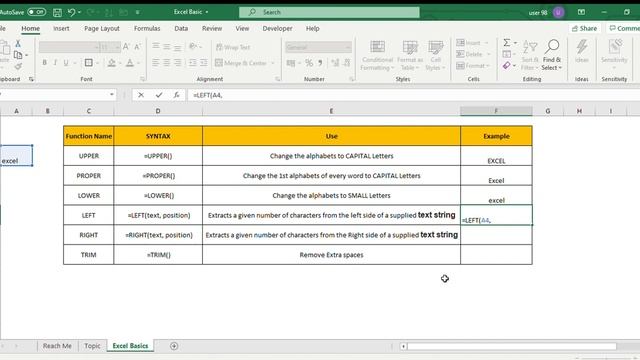
Task: Click the Fill Color bucket swatch
Action: (x=111, y=63)
